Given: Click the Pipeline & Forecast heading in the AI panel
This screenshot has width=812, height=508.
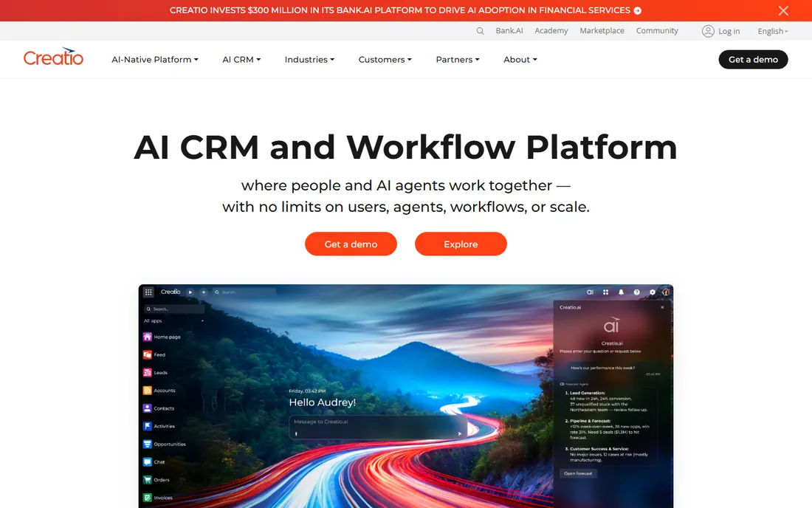Looking at the screenshot, I should point(591,421).
